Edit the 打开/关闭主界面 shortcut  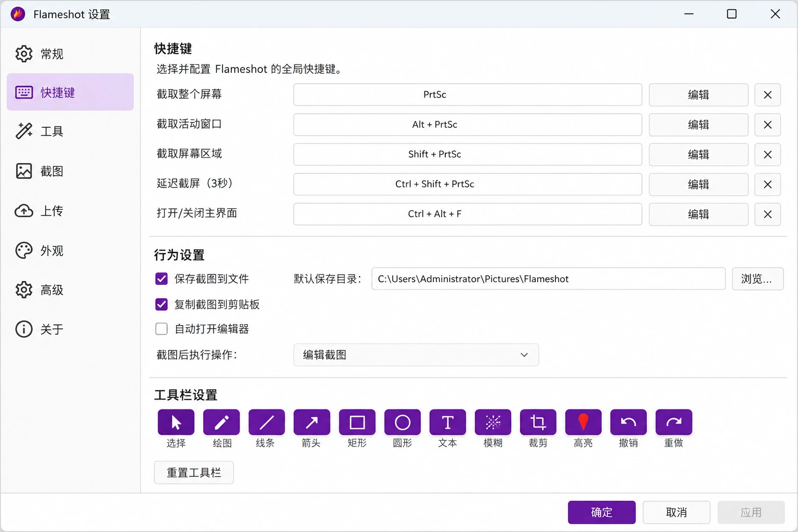(x=698, y=214)
